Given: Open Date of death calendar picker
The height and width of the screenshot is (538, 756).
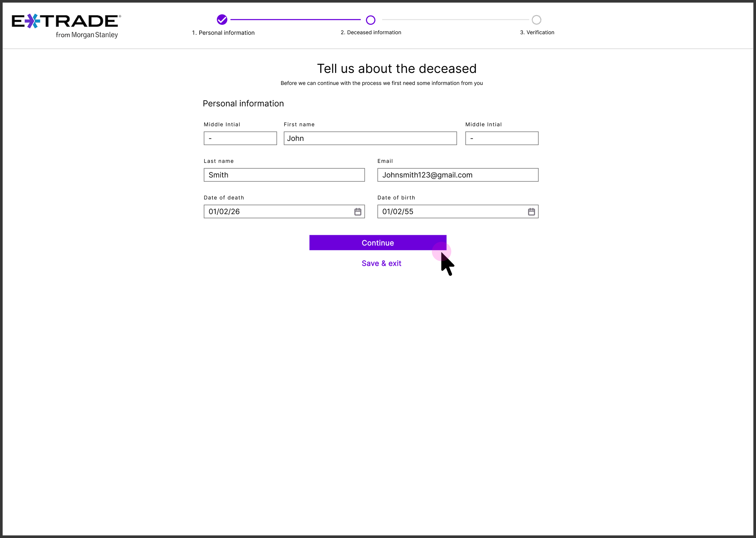Looking at the screenshot, I should pos(358,212).
